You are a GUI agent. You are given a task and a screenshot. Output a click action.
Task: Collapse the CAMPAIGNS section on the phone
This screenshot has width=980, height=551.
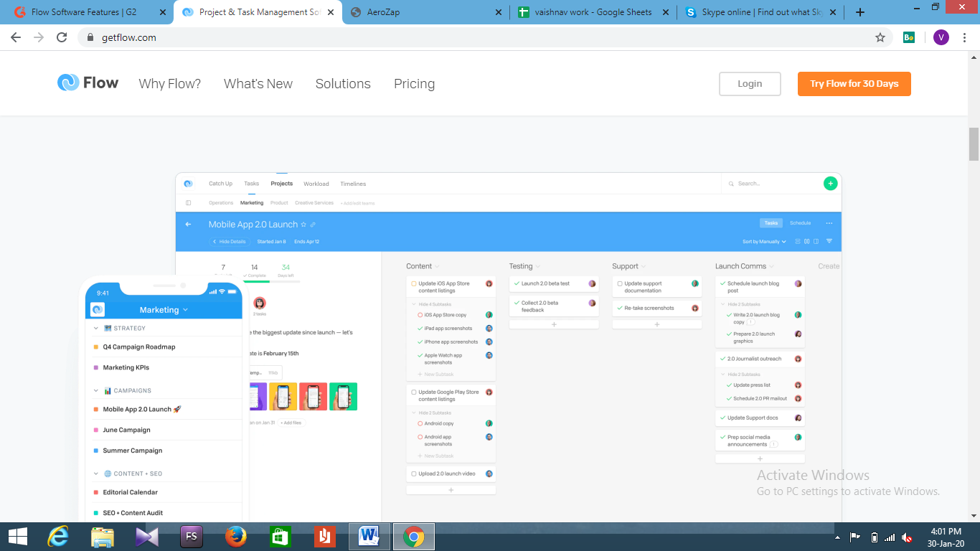[x=96, y=390]
